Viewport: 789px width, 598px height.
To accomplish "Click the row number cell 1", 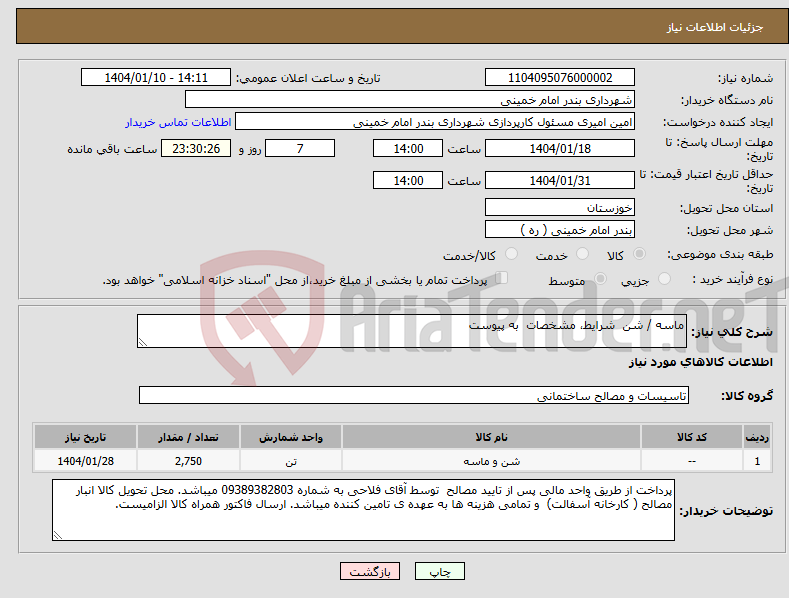I will tap(757, 461).
